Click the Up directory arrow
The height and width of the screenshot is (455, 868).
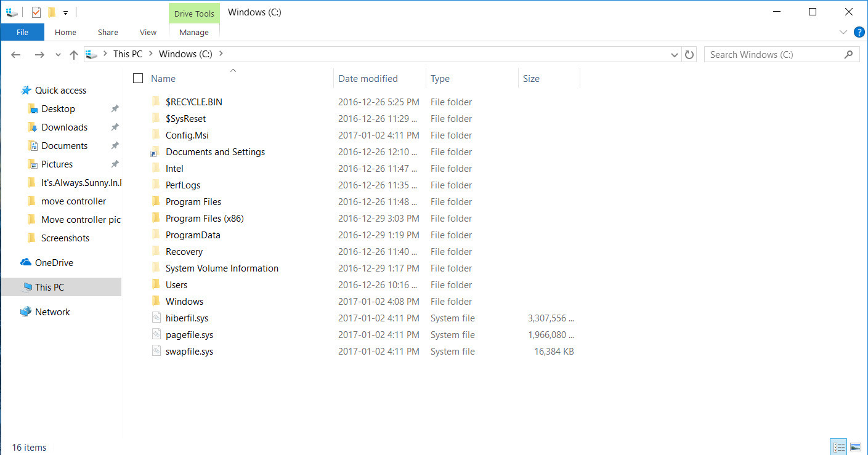74,55
